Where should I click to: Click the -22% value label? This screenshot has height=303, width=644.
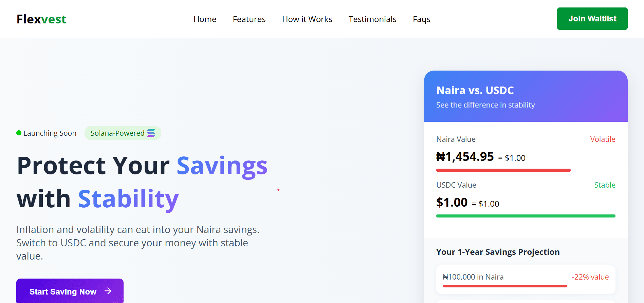[590, 277]
